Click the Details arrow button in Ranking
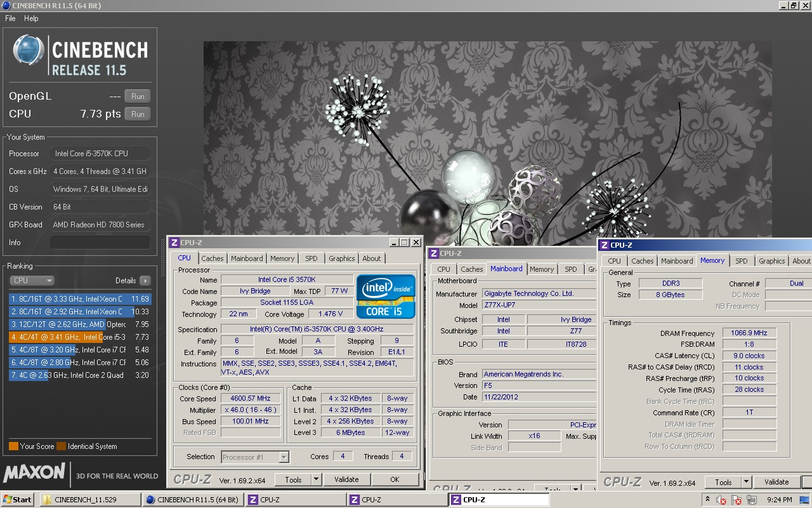Screen dimensions: 812x508 coord(145,280)
